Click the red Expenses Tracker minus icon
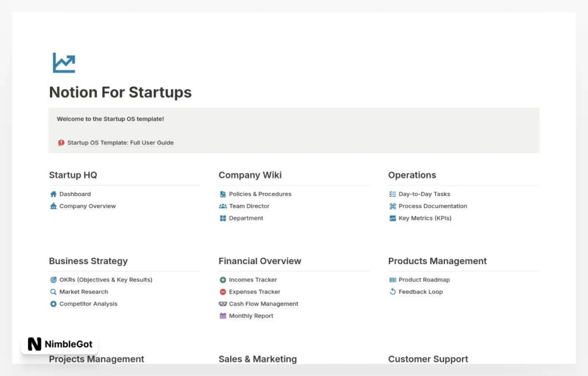Viewport: 588px width, 376px height. [x=222, y=292]
